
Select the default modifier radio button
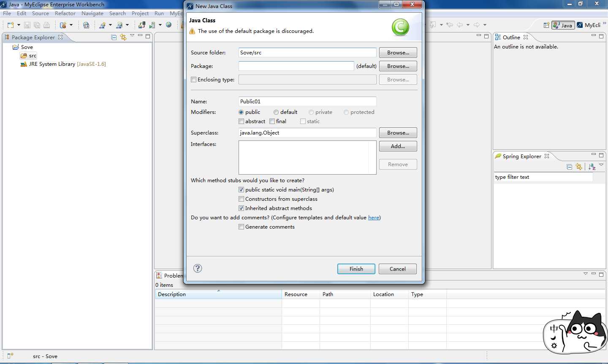(x=276, y=112)
